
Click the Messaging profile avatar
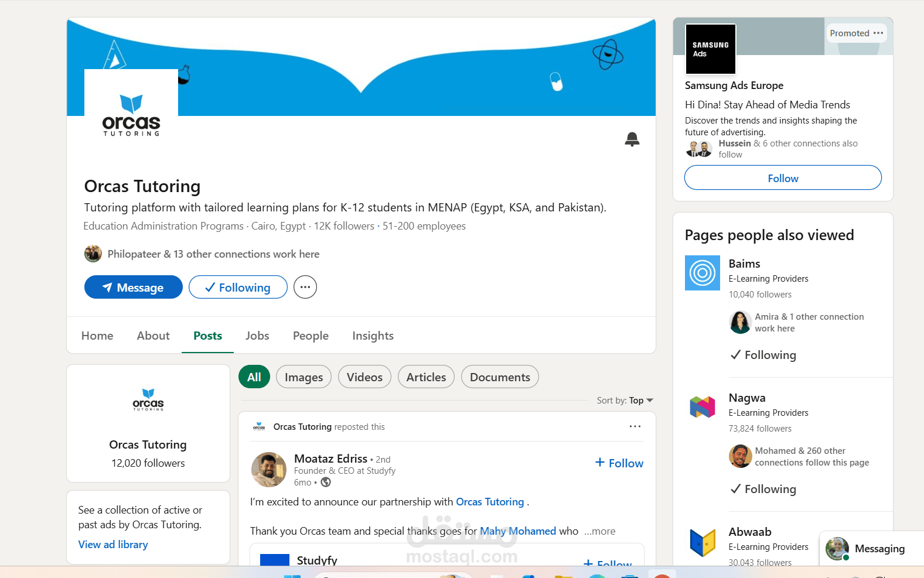837,549
